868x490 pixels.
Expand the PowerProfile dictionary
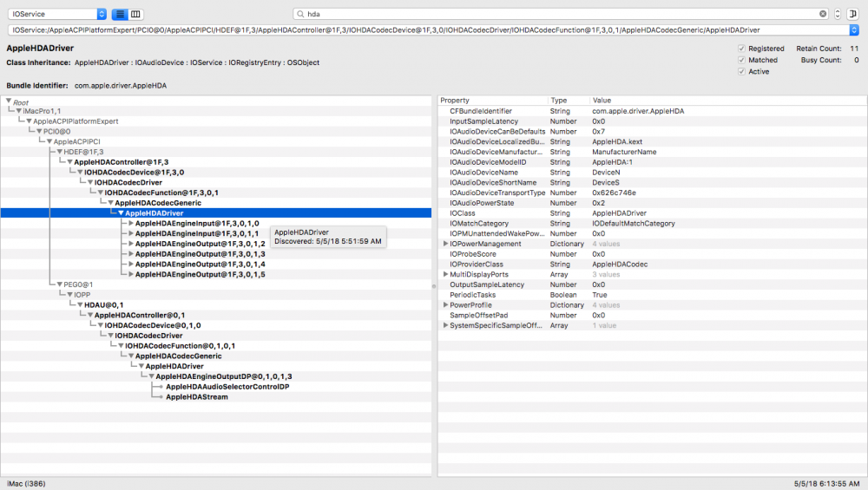coord(445,304)
